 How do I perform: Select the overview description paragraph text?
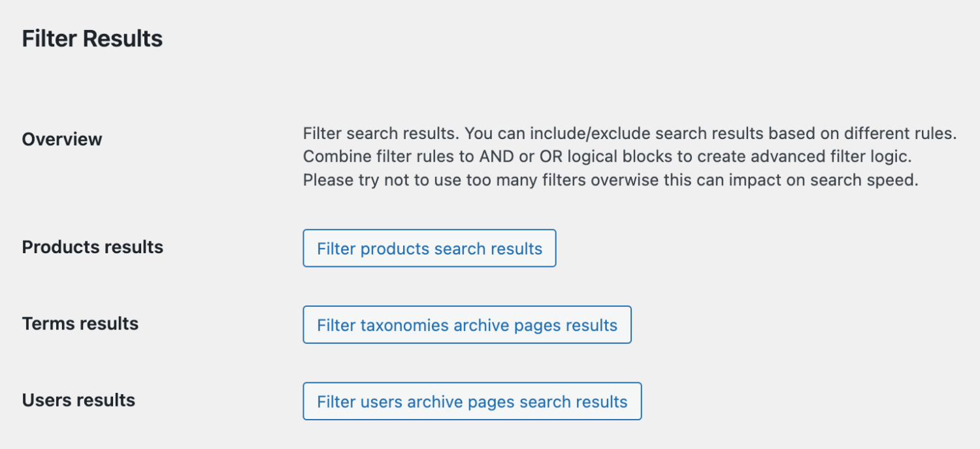[629, 156]
